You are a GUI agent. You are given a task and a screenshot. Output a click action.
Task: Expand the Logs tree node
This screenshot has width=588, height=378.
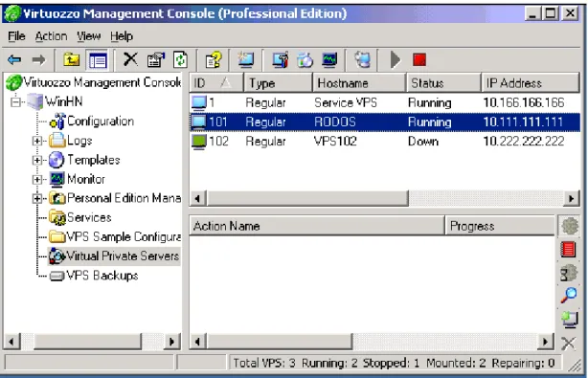coord(36,141)
